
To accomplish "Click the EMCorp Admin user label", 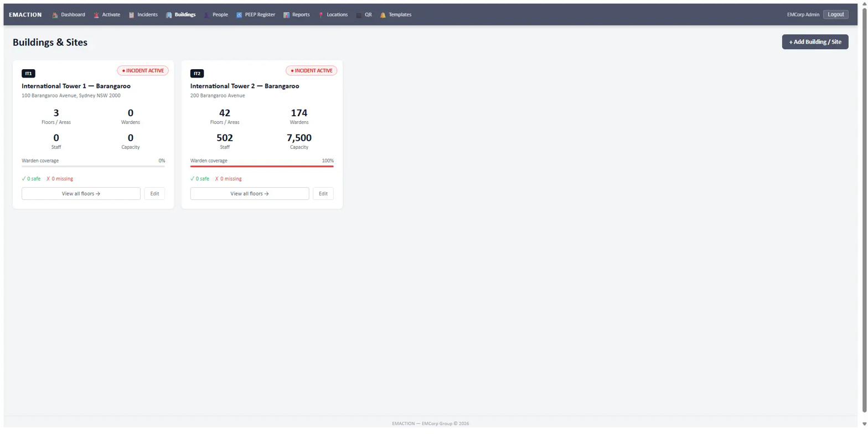I will point(803,15).
